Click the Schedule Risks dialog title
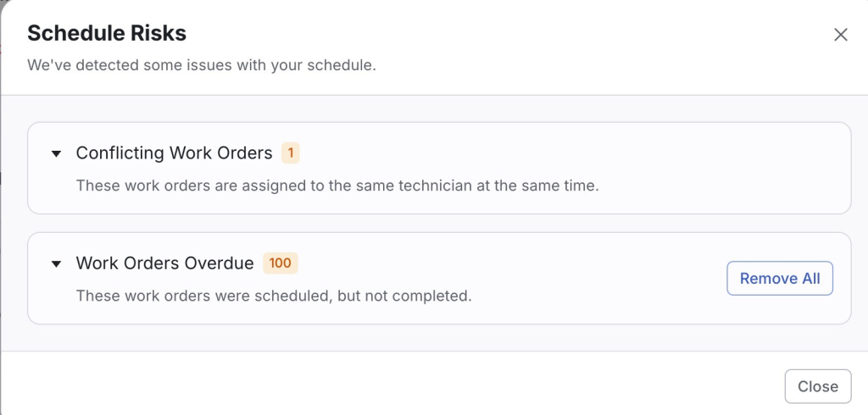 click(107, 34)
